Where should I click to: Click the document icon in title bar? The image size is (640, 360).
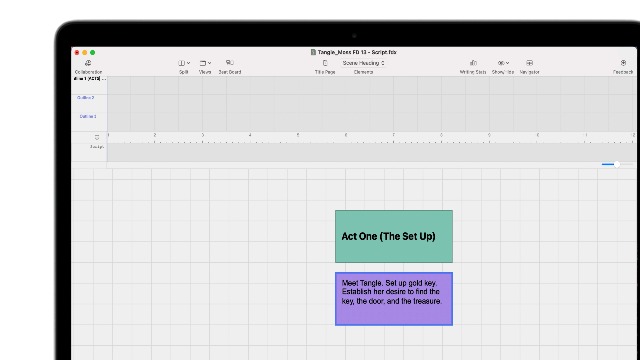313,52
